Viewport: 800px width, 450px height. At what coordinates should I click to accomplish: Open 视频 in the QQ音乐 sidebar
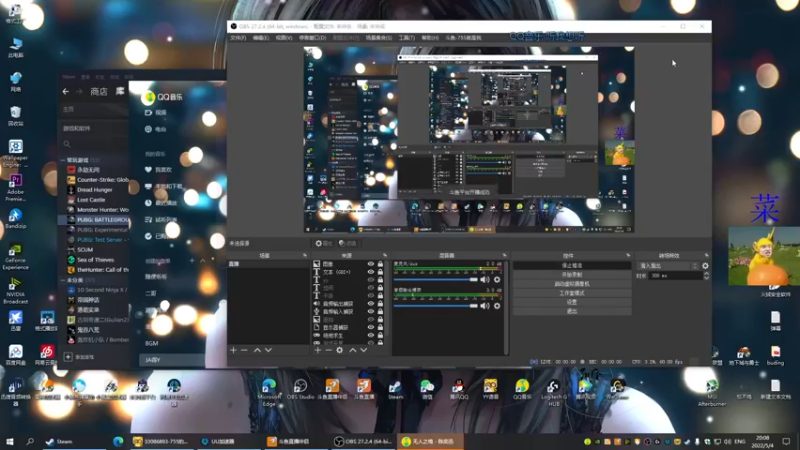point(155,113)
